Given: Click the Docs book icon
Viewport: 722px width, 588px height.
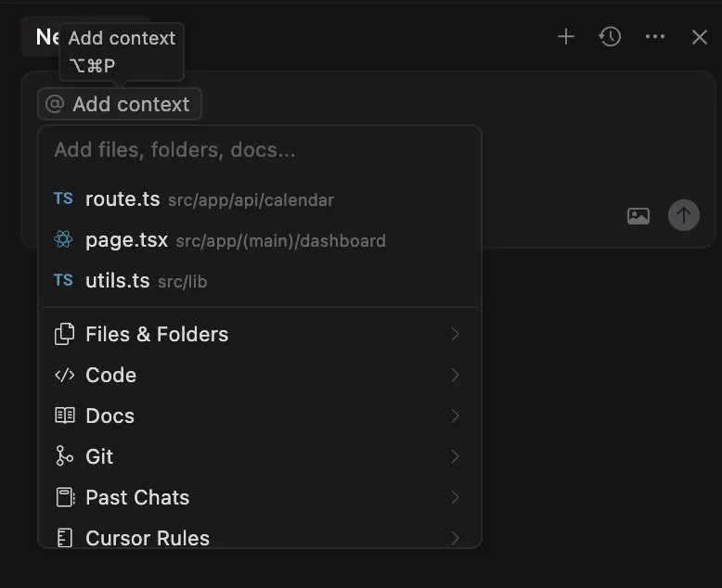Looking at the screenshot, I should coord(64,415).
